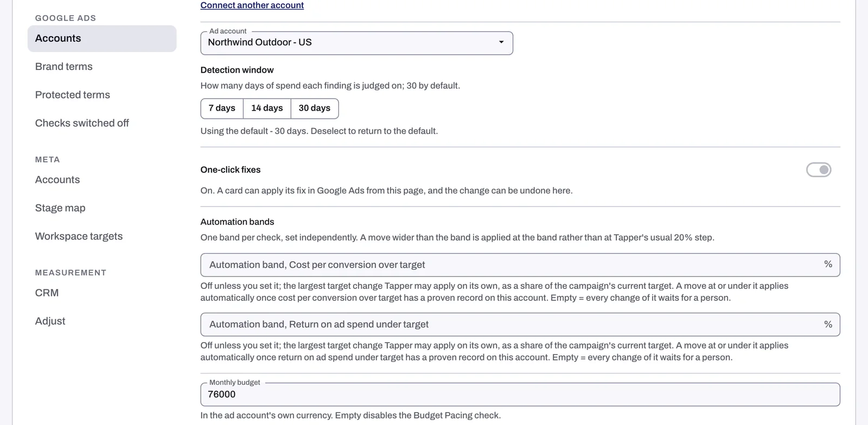Select the 14 days detection window

click(x=267, y=108)
